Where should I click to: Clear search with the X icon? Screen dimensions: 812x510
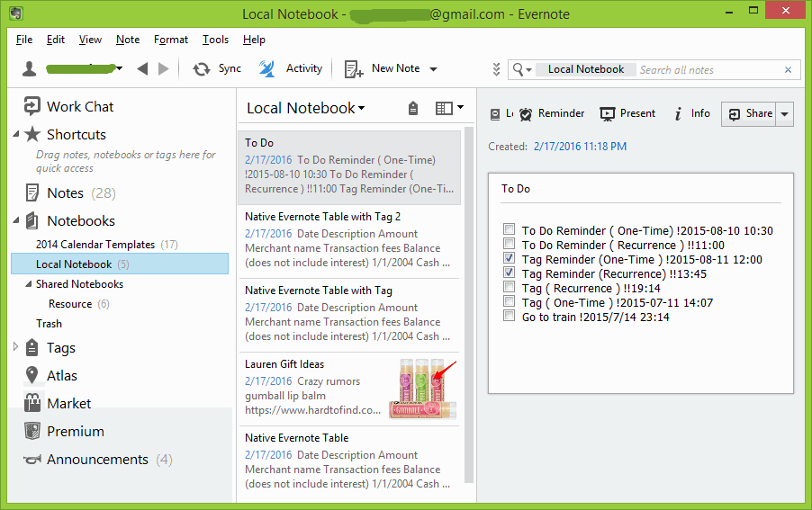(789, 70)
